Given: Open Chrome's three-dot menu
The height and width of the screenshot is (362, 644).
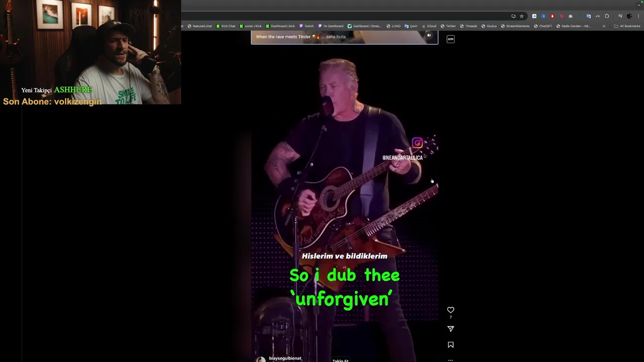Looking at the screenshot, I should (638, 16).
